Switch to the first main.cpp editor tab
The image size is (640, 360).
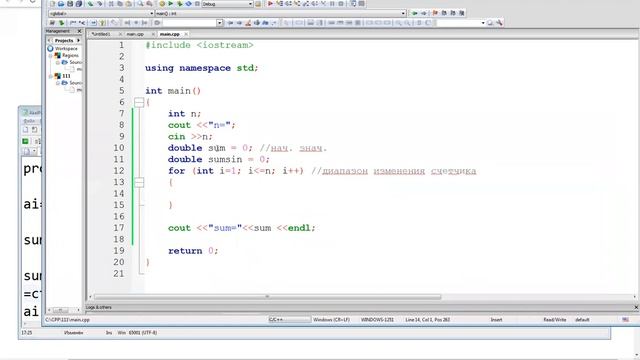pyautogui.click(x=135, y=34)
